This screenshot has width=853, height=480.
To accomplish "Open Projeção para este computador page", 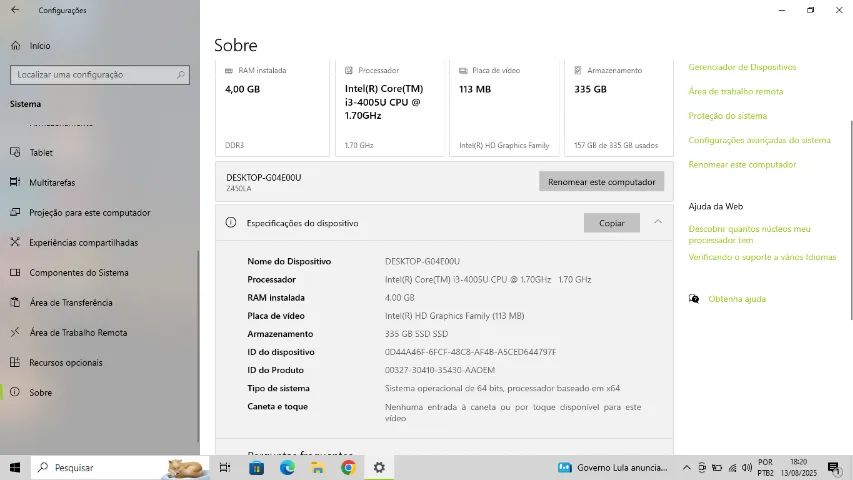I will [100, 212].
